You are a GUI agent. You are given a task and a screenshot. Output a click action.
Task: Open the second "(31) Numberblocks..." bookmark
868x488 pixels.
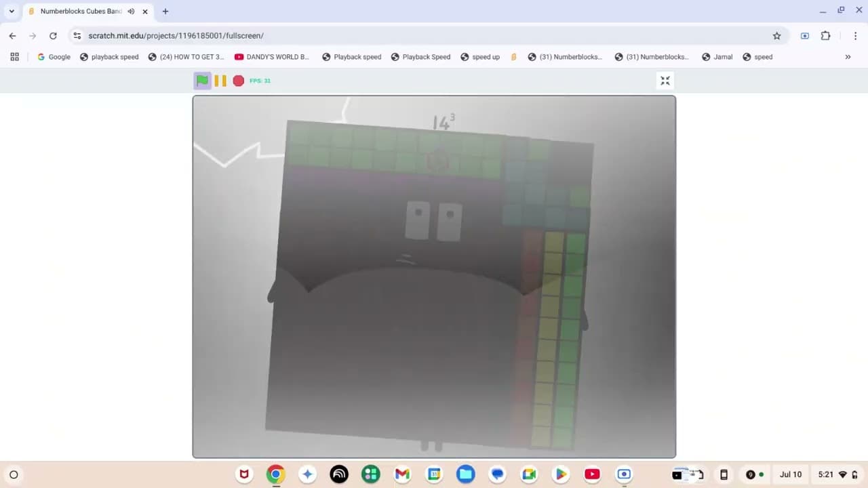point(652,57)
